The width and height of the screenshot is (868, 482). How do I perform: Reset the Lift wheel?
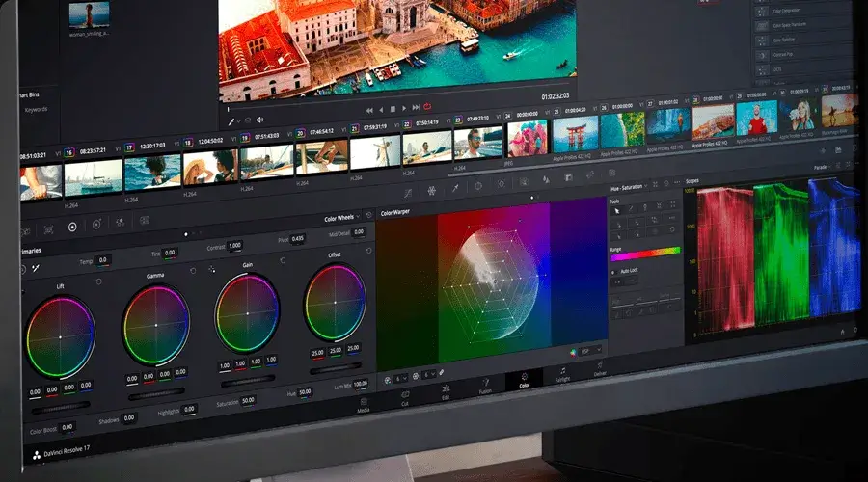[x=98, y=281]
